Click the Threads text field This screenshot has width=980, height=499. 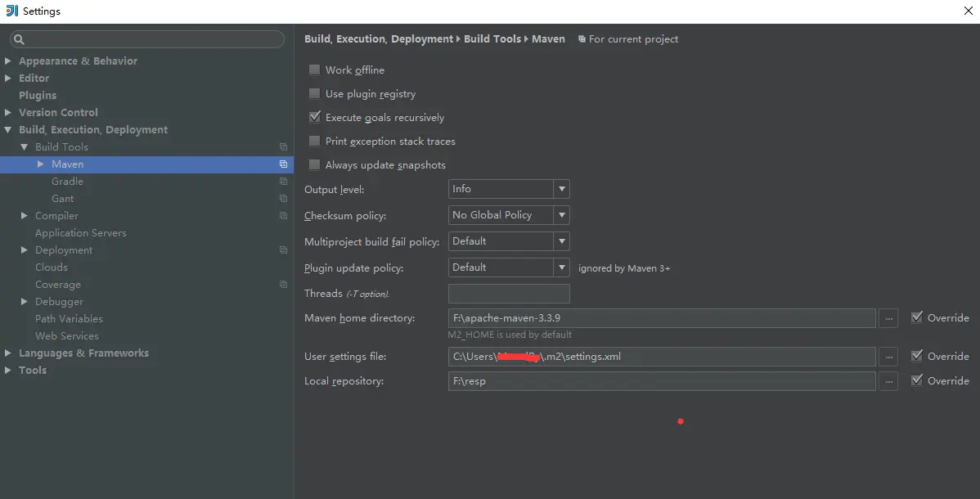pyautogui.click(x=509, y=294)
